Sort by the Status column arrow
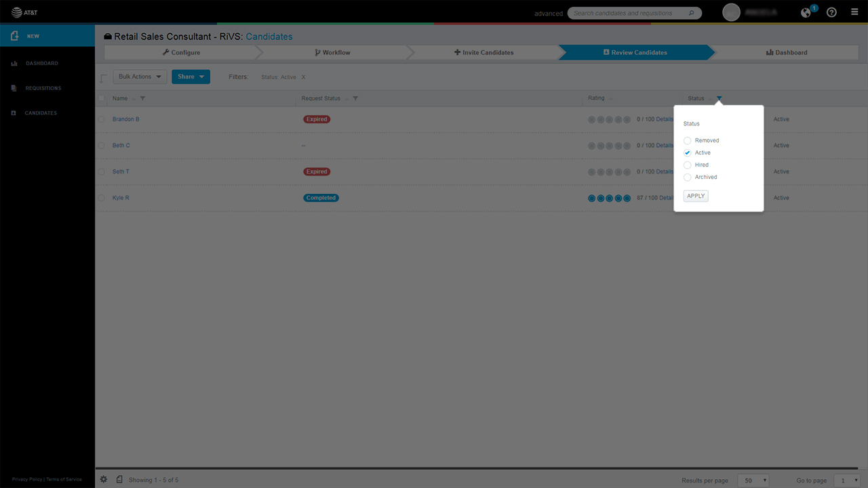 tap(711, 99)
